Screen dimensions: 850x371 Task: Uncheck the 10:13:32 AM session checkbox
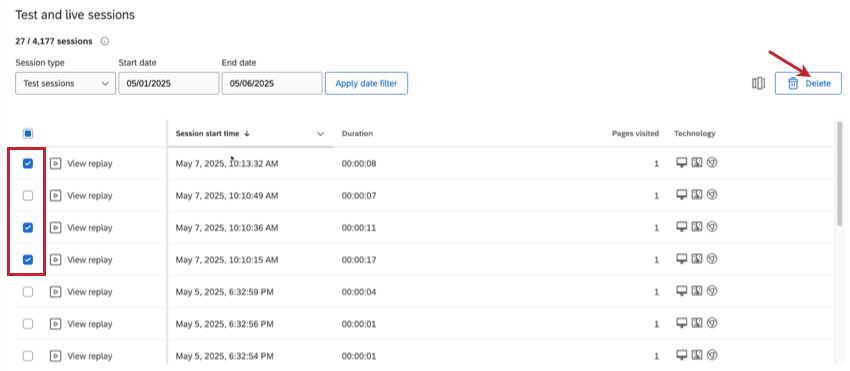(28, 163)
